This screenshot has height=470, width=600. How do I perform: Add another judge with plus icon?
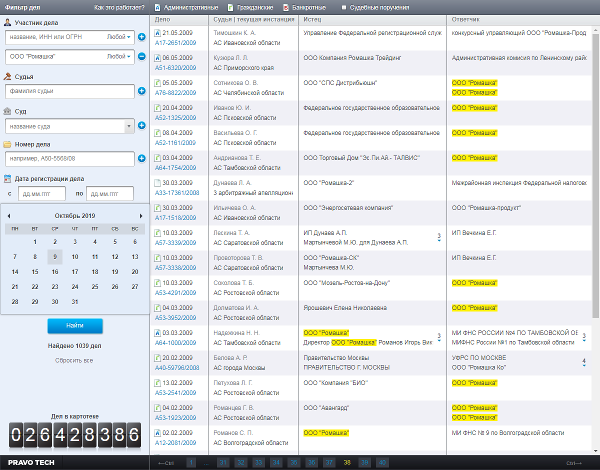(x=142, y=91)
